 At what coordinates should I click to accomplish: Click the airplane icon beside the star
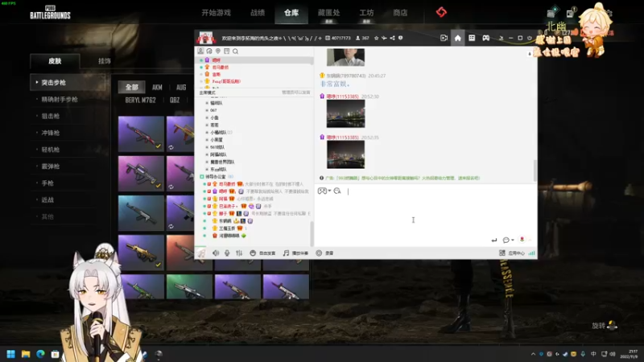click(x=384, y=38)
